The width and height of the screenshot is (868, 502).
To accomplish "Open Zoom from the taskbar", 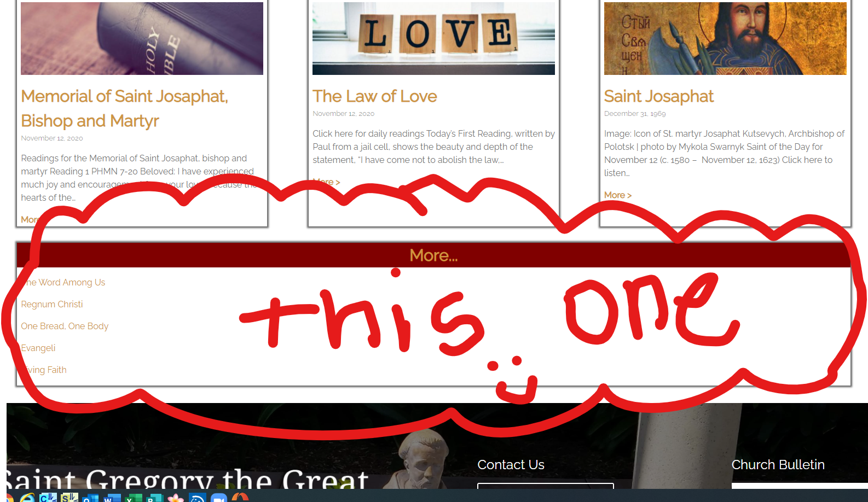I will coord(219,498).
